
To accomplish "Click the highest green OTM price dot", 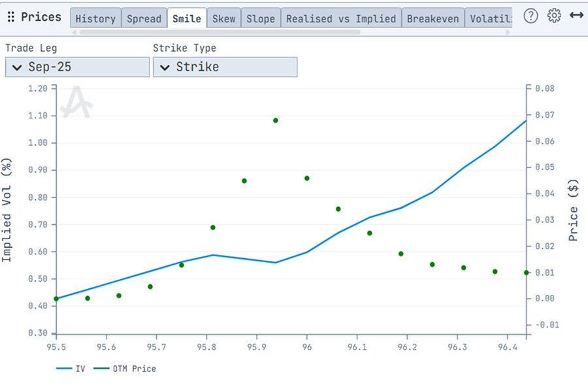I will point(276,120).
